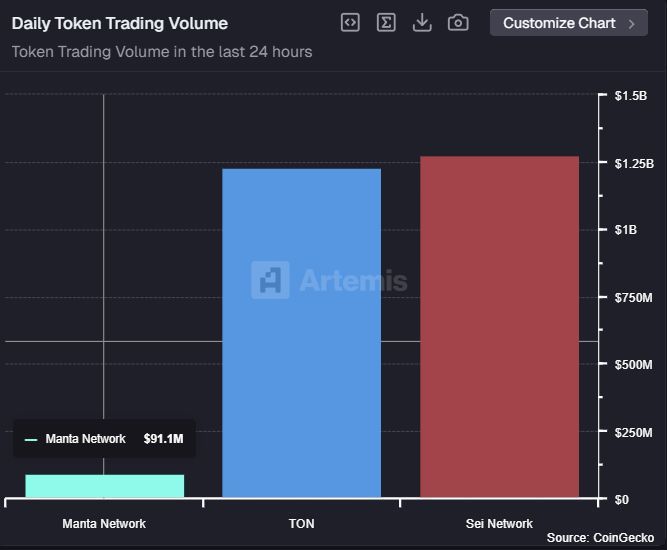Image resolution: width=667 pixels, height=550 pixels.
Task: Select the blue TON bar
Action: 302,333
